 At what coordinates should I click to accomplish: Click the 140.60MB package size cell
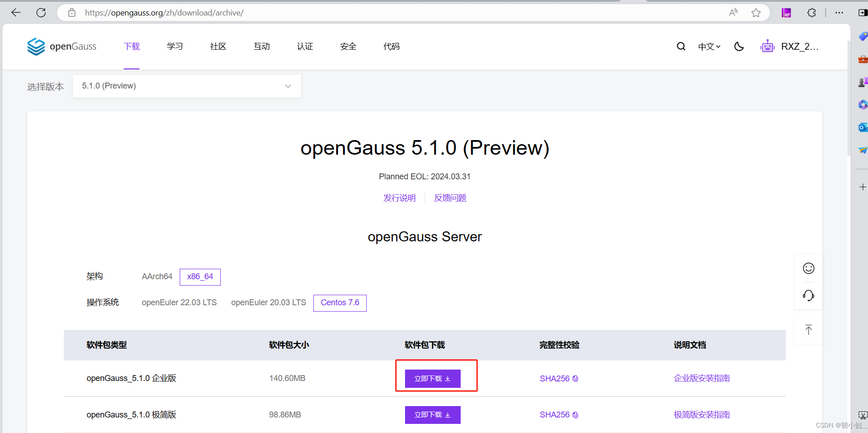[x=287, y=378]
